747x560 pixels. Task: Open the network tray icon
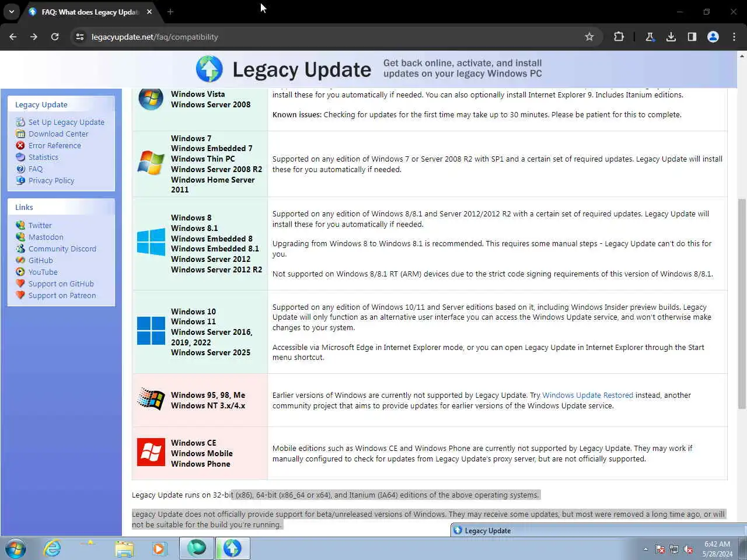coord(674,549)
